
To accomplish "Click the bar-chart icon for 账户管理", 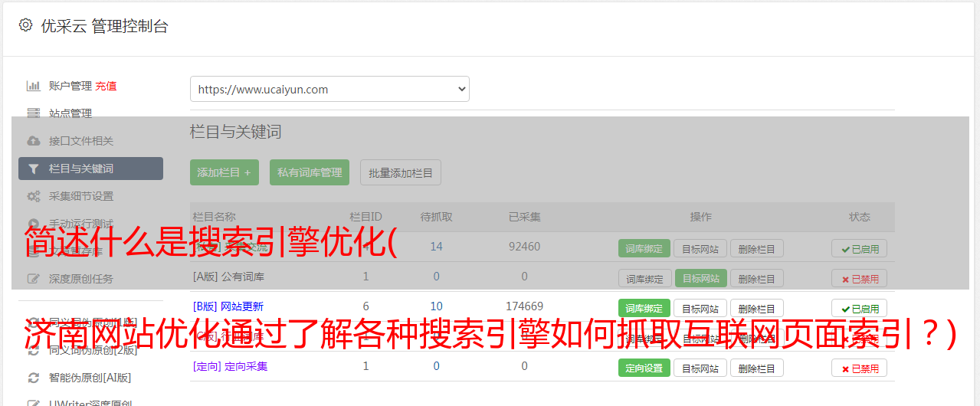I will click(x=33, y=86).
